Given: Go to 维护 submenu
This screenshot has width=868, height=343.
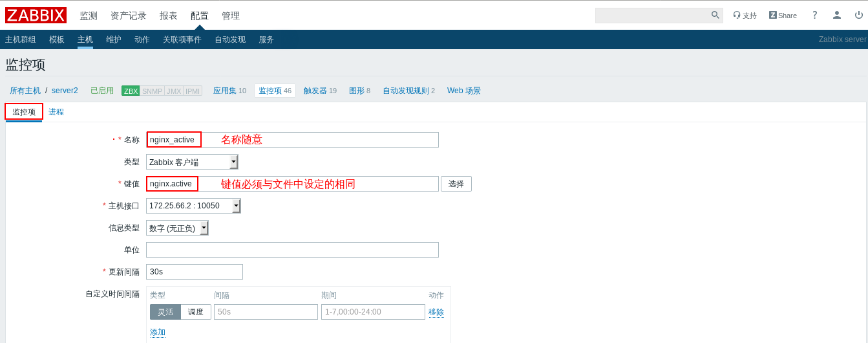Looking at the screenshot, I should (x=114, y=39).
